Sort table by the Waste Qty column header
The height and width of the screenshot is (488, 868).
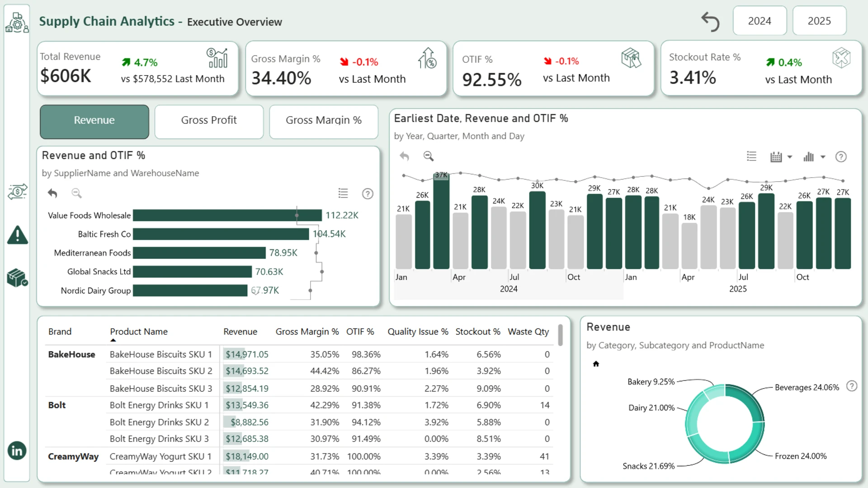coord(528,332)
